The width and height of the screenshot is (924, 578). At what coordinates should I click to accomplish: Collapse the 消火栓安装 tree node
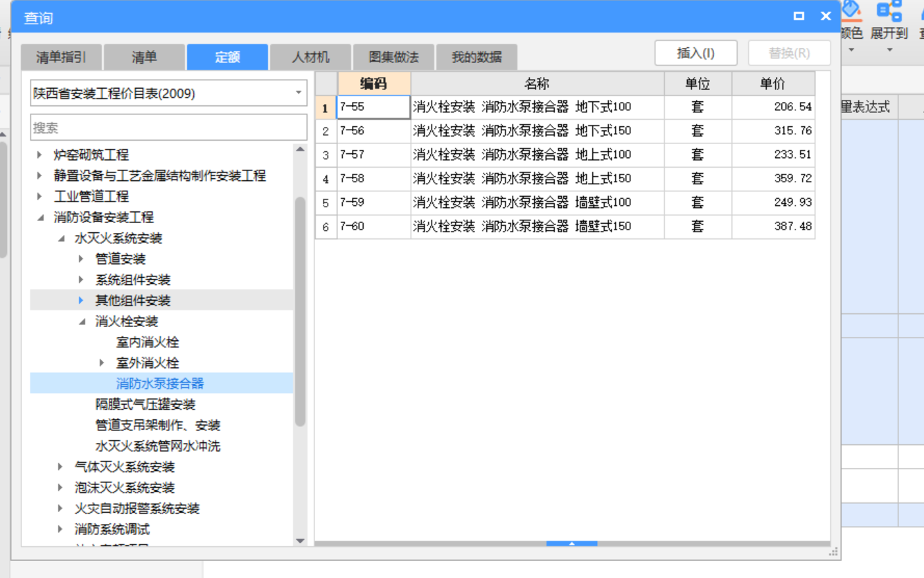pyautogui.click(x=82, y=322)
